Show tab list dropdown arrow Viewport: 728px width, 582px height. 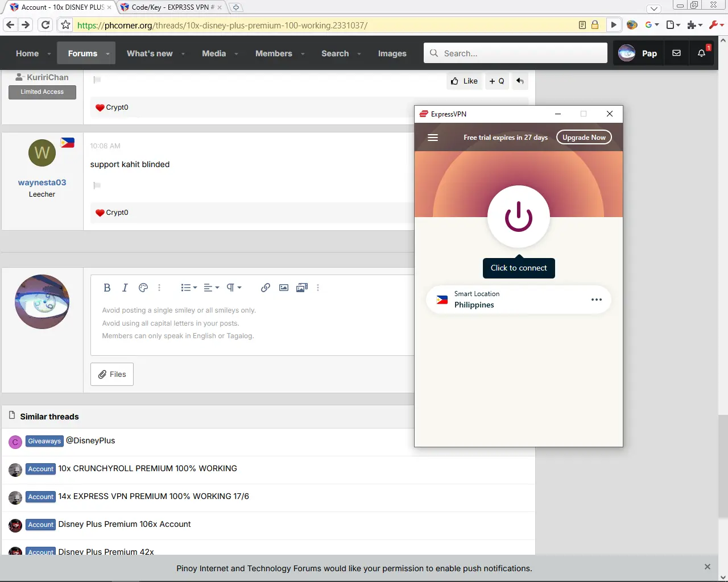click(x=654, y=9)
